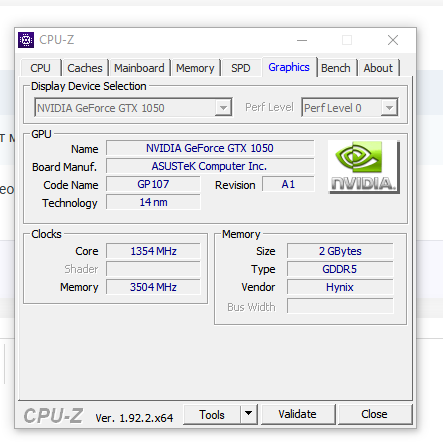Screen dimensions: 443x443
Task: Click the Close button at bottom
Action: [375, 414]
